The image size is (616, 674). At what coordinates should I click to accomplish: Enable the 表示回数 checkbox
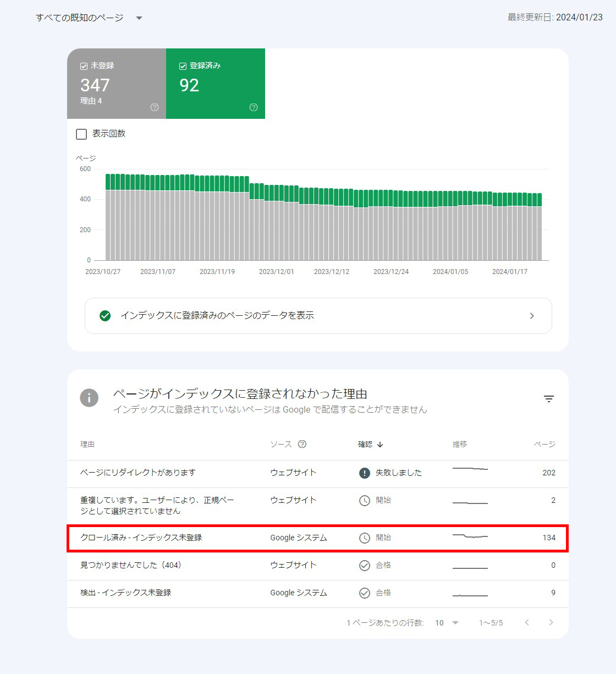tap(81, 134)
